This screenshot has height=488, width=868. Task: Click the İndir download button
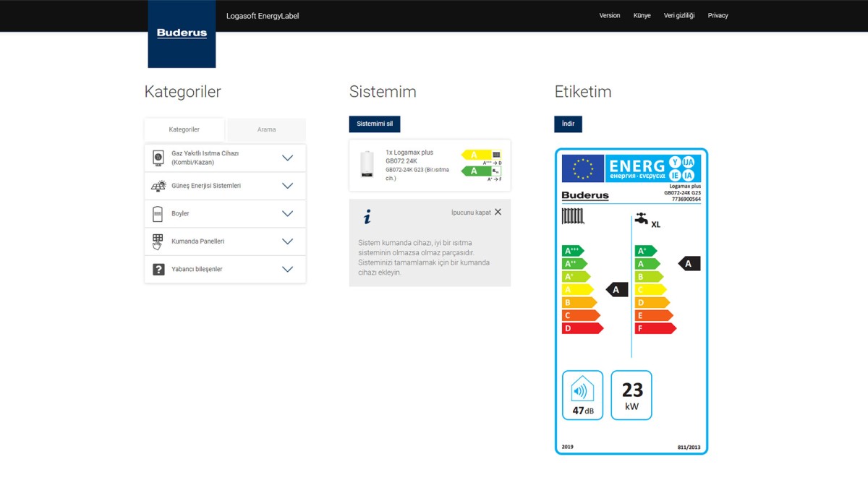point(569,124)
